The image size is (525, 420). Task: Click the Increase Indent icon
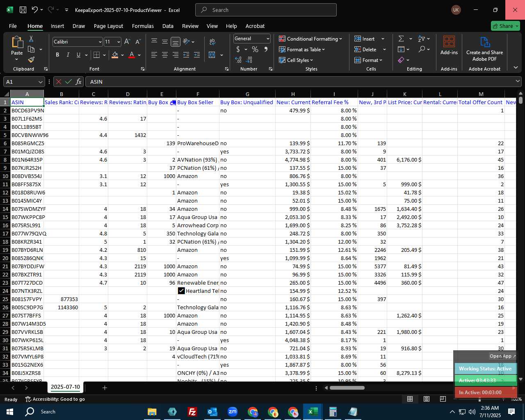click(197, 55)
